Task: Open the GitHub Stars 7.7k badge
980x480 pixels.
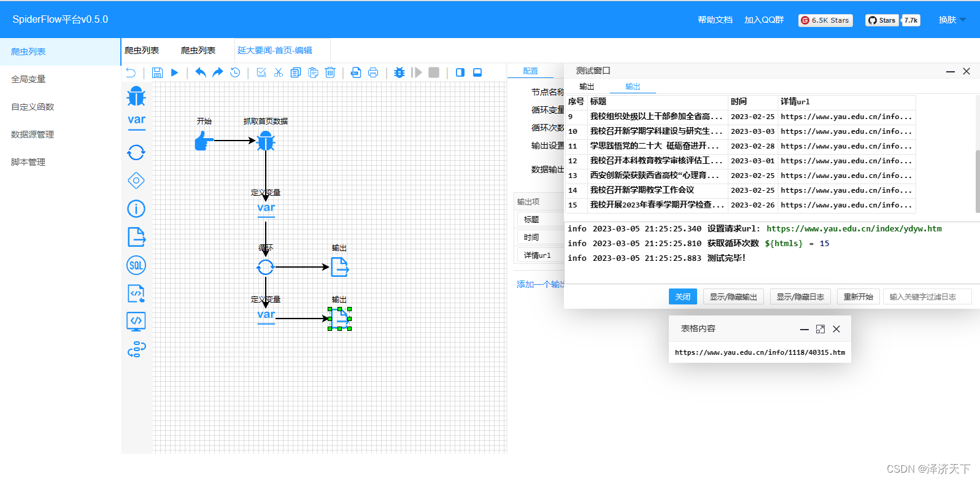Action: [893, 20]
